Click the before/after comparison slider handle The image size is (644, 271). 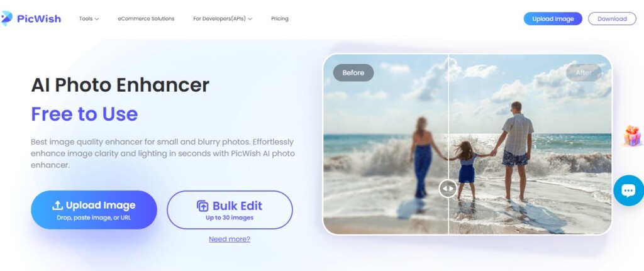(x=448, y=189)
